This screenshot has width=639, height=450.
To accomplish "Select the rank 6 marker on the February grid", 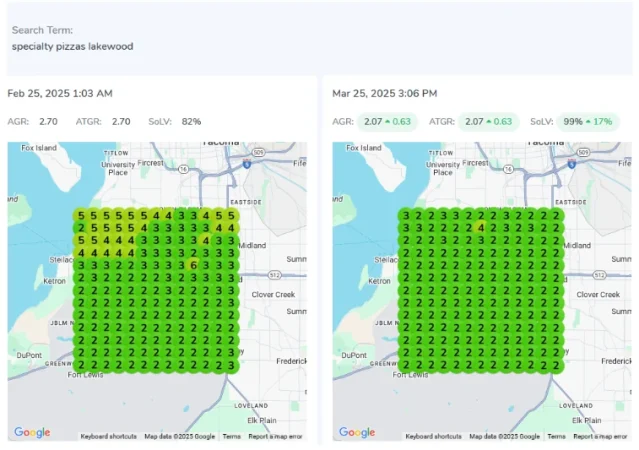I will click(192, 265).
